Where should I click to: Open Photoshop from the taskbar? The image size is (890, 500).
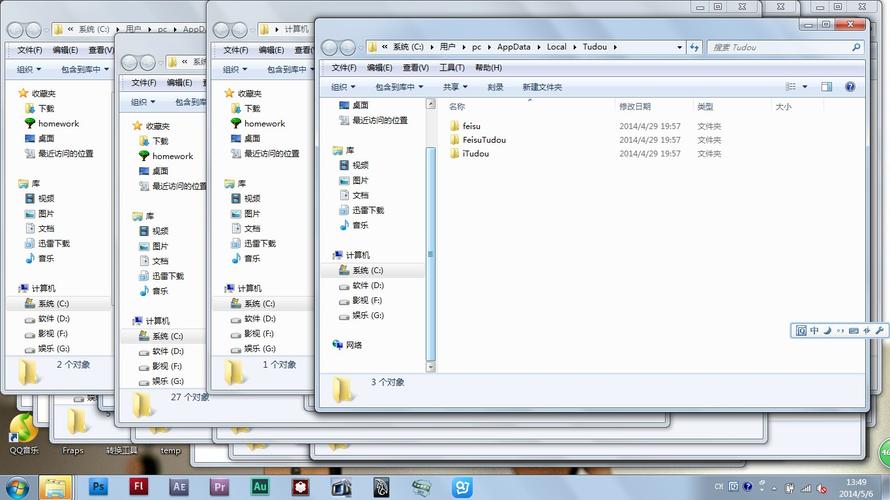(99, 486)
